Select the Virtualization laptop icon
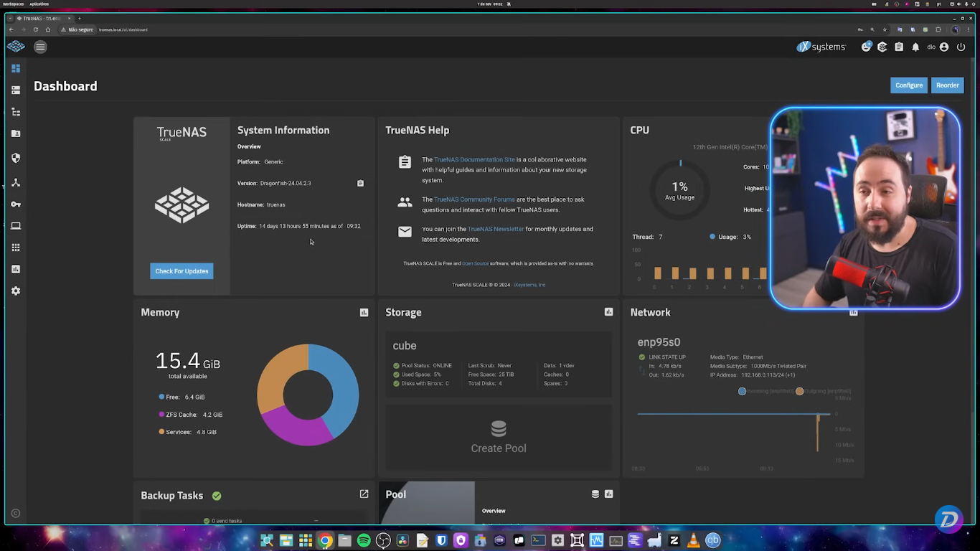Screen dimensions: 980x551 coord(16,225)
